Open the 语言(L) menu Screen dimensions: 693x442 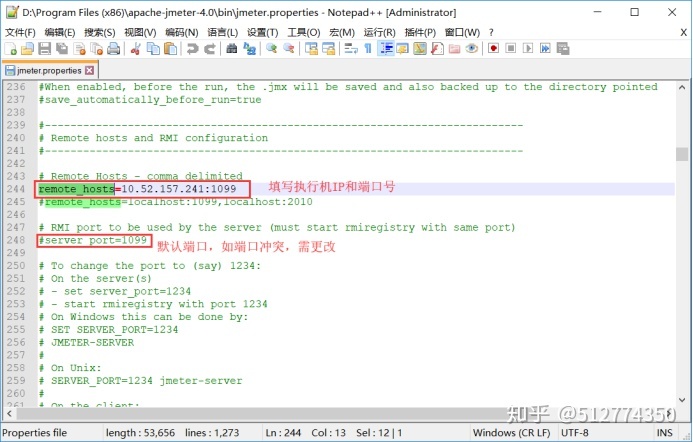223,32
